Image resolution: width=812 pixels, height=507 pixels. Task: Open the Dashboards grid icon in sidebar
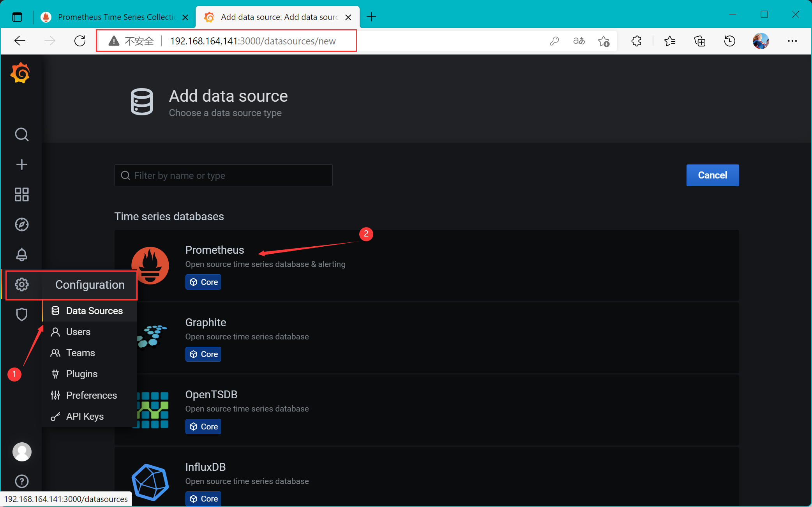[21, 194]
